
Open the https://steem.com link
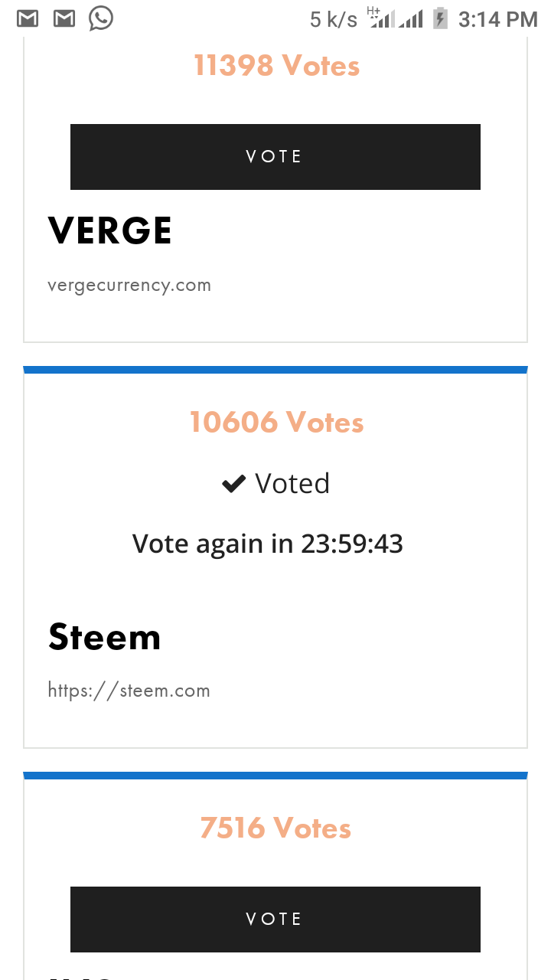click(x=129, y=691)
